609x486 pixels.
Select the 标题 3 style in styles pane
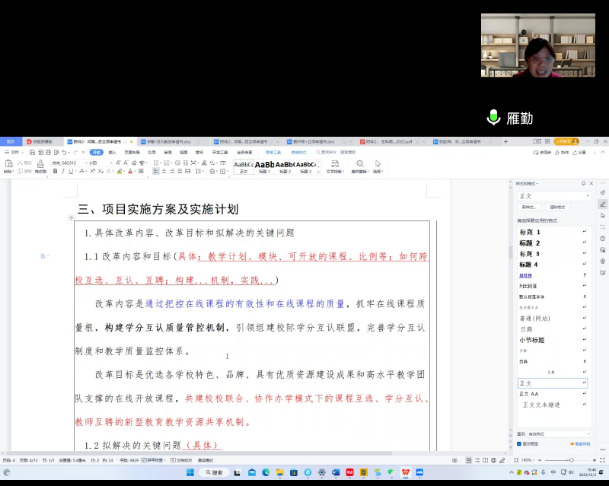tap(530, 254)
